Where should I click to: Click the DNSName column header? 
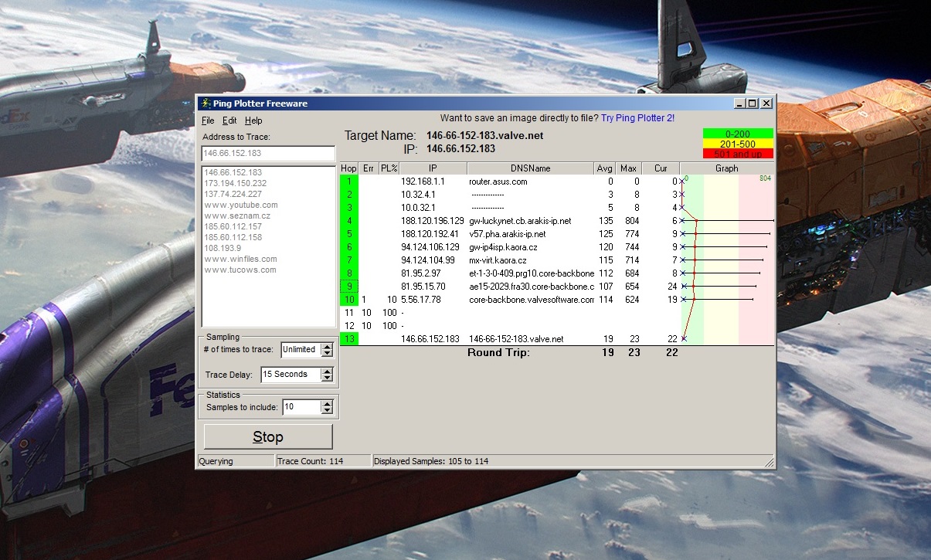530,168
